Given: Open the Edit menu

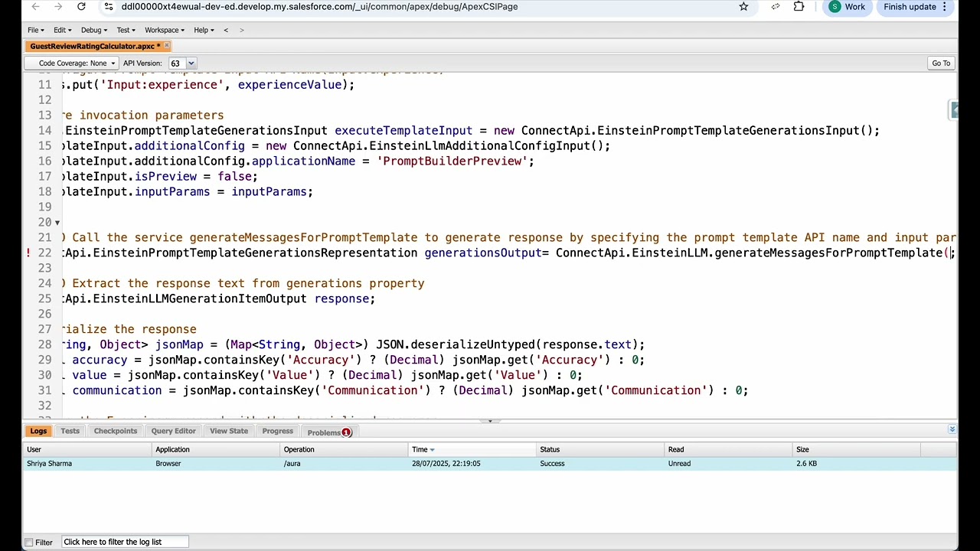Looking at the screenshot, I should click(x=62, y=30).
